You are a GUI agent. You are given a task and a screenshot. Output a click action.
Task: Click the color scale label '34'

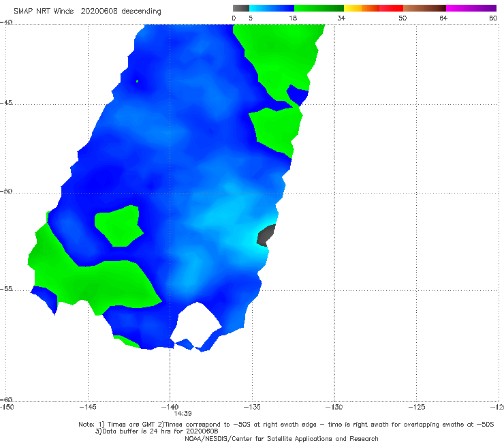pos(341,18)
